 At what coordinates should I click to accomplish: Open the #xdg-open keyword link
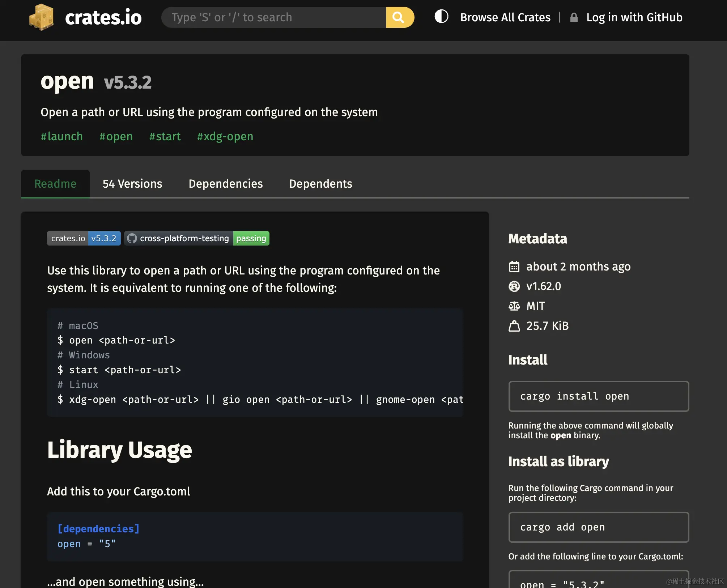point(225,136)
